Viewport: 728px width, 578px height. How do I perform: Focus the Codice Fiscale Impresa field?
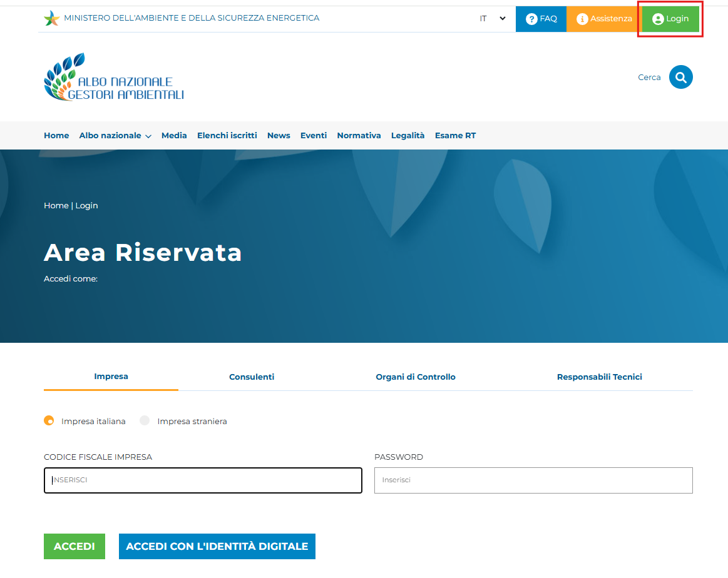coord(203,480)
